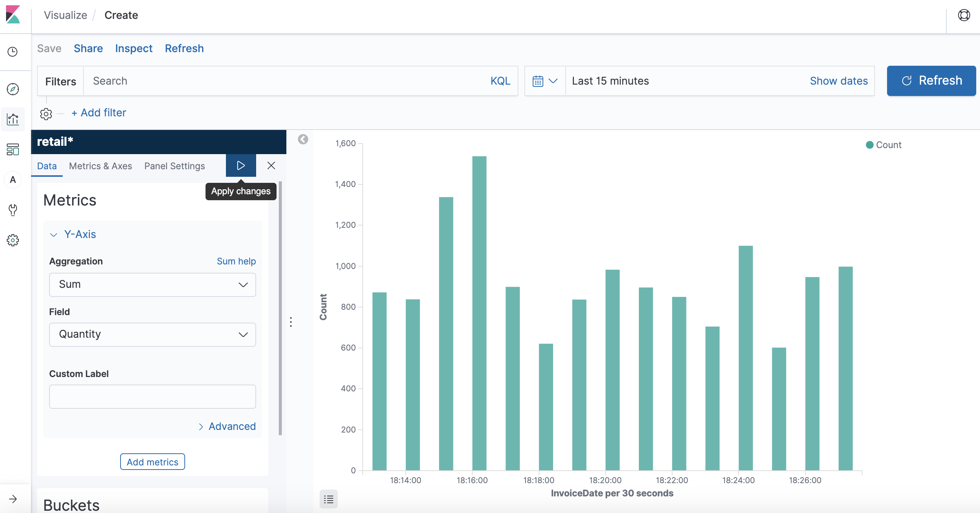Open Recently viewed clock icon
The height and width of the screenshot is (513, 980).
coord(13,52)
